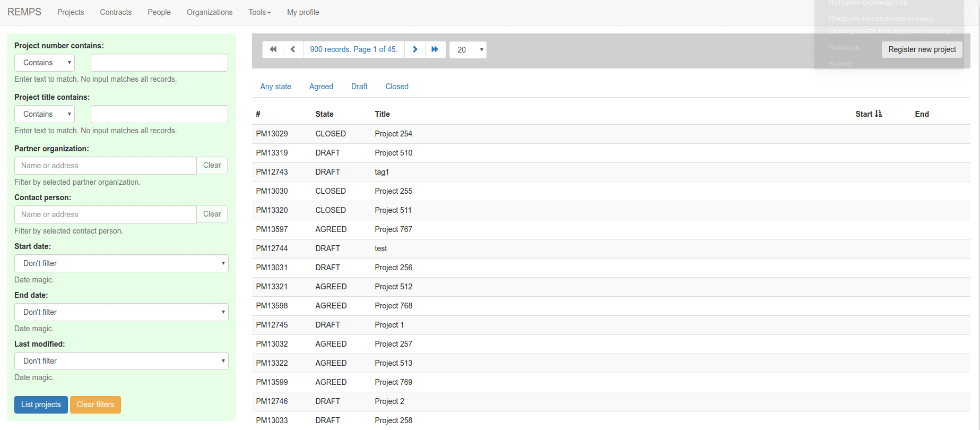
Task: Filter projects by Agreed state
Action: pyautogui.click(x=321, y=87)
